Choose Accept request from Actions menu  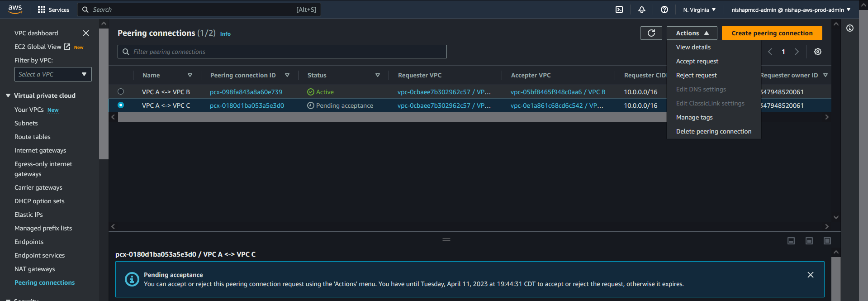[x=697, y=61]
